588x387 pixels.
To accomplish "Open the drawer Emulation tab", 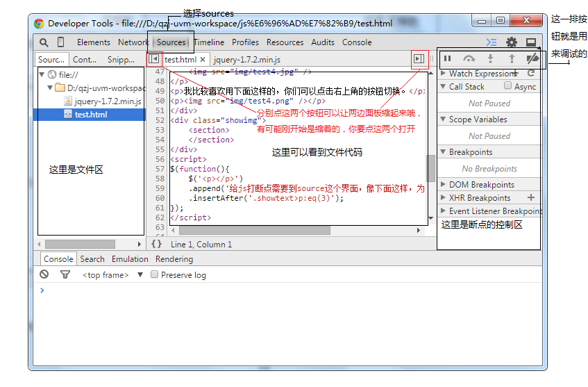I will (x=130, y=259).
